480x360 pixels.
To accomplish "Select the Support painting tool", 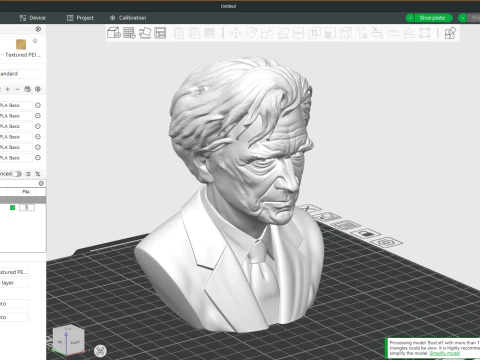I will (330, 33).
